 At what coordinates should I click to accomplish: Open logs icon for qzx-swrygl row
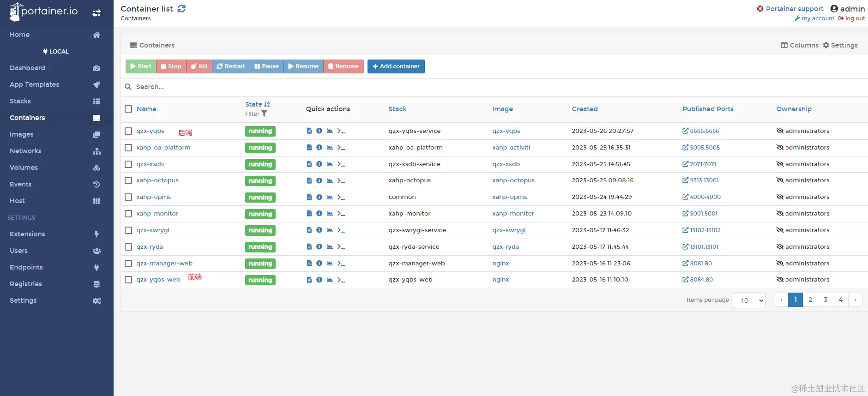309,230
